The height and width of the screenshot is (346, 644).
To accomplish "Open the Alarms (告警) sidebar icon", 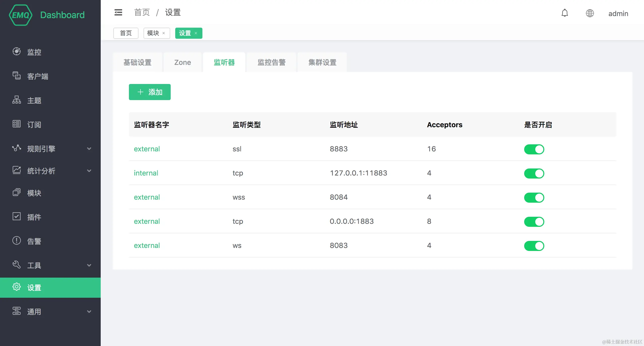I will point(17,241).
